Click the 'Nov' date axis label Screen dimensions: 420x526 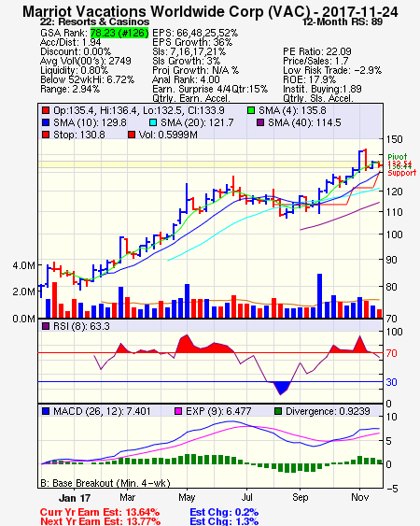(x=360, y=497)
